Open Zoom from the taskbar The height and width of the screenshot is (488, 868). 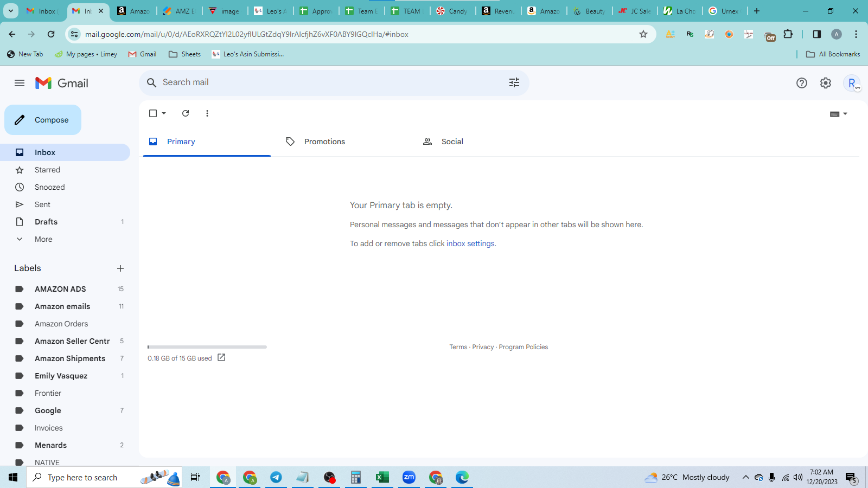pyautogui.click(x=409, y=477)
